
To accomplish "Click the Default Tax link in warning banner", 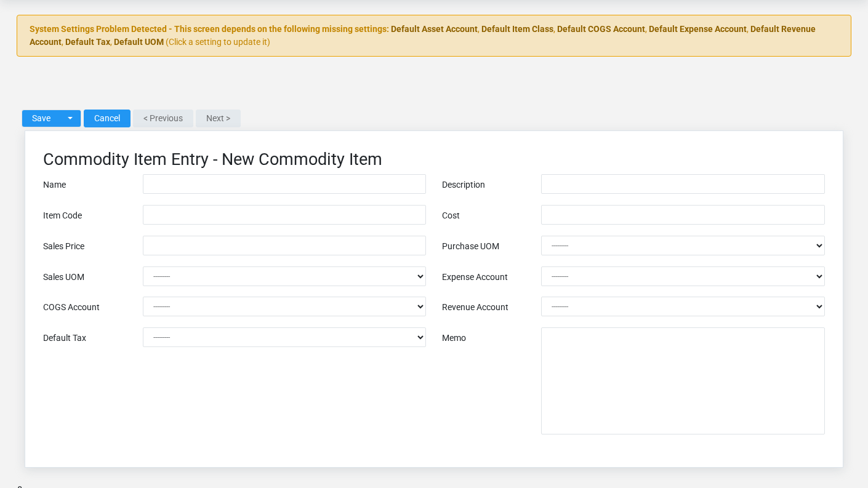I will pos(87,42).
